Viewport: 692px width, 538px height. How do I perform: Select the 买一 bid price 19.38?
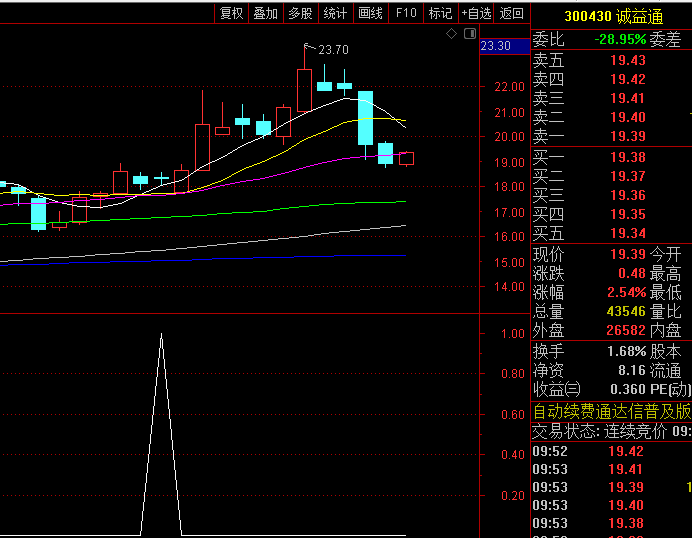[x=627, y=157]
